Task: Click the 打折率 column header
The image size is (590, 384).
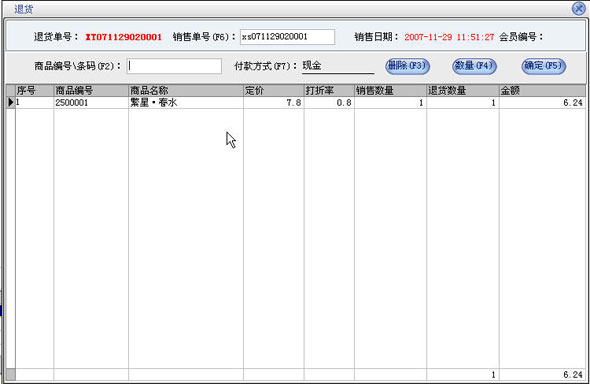Action: 329,91
